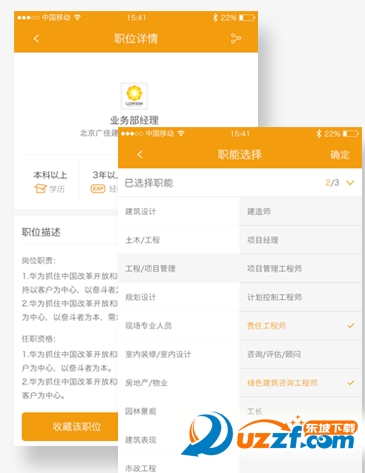Select the 房地产/物业 category
365x473 pixels.
pos(179,383)
